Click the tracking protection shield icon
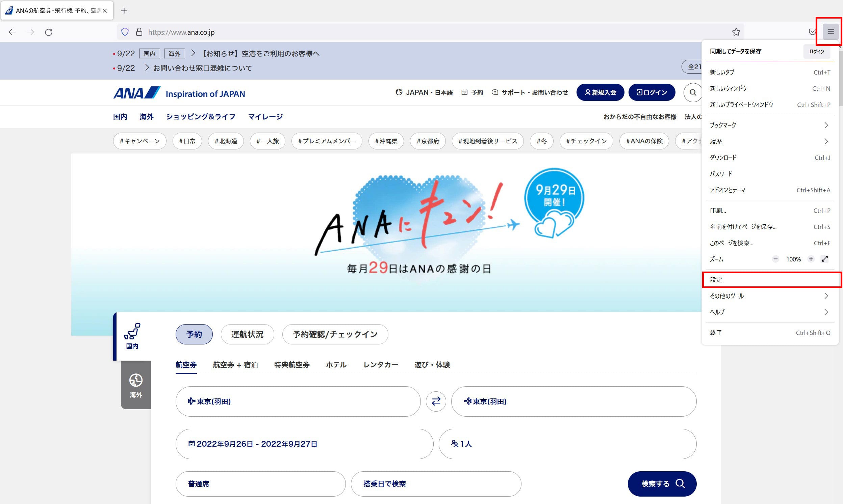The height and width of the screenshot is (504, 843). click(125, 32)
